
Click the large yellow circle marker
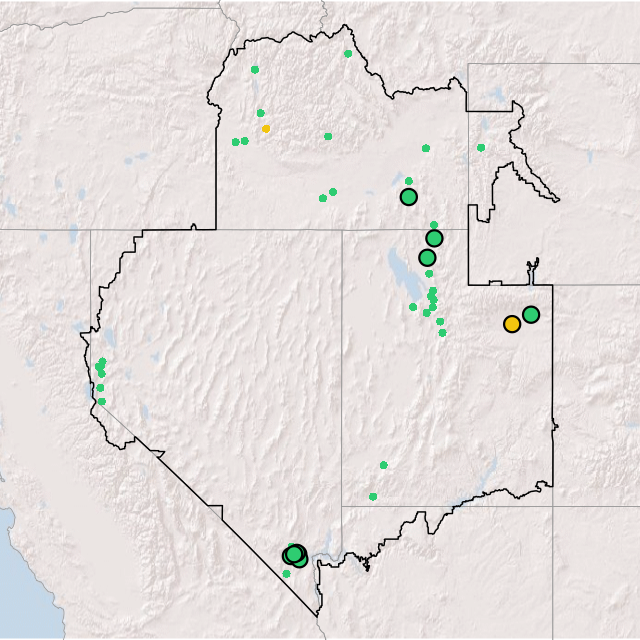[x=512, y=324]
